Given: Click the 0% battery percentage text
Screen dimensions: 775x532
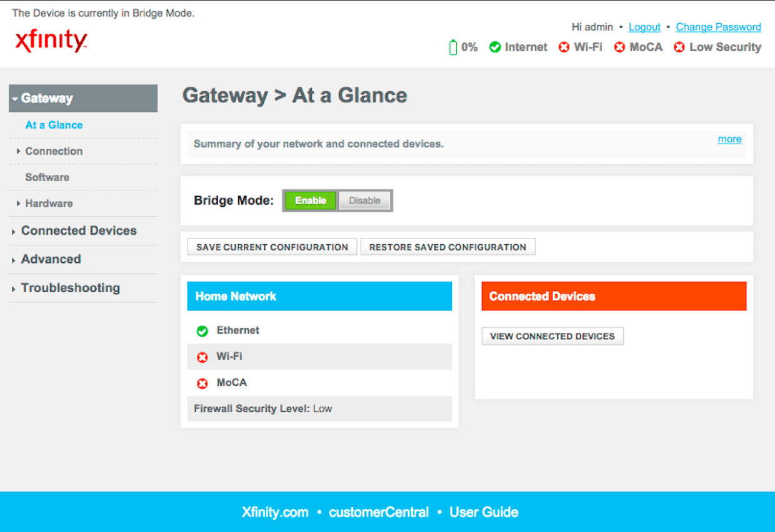Looking at the screenshot, I should (x=469, y=47).
